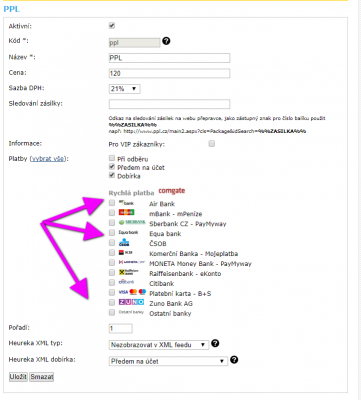Click the ČSOB logo
The height and width of the screenshot is (400, 361).
[x=124, y=242]
